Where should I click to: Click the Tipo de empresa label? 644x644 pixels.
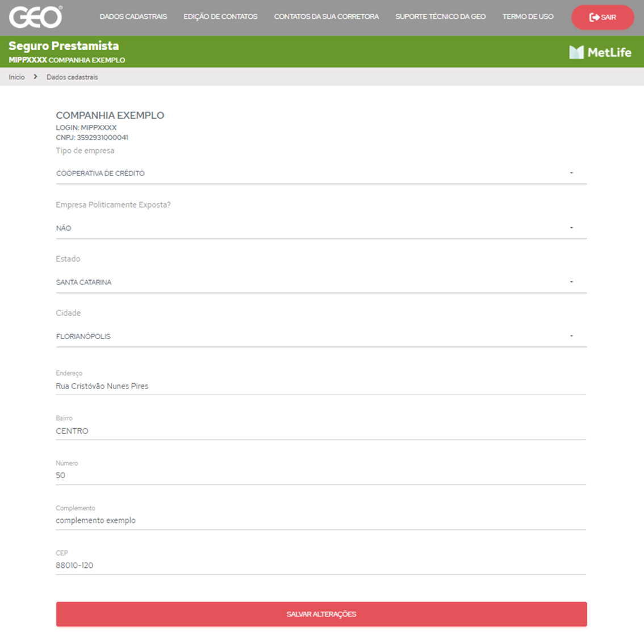coord(85,150)
